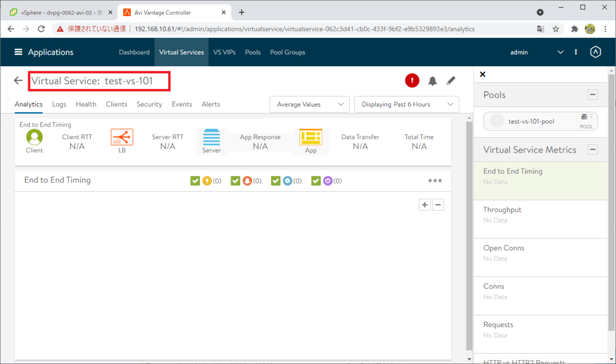Click the orange bell alerts icon
Viewport: 616px width, 364px height.
tap(247, 180)
